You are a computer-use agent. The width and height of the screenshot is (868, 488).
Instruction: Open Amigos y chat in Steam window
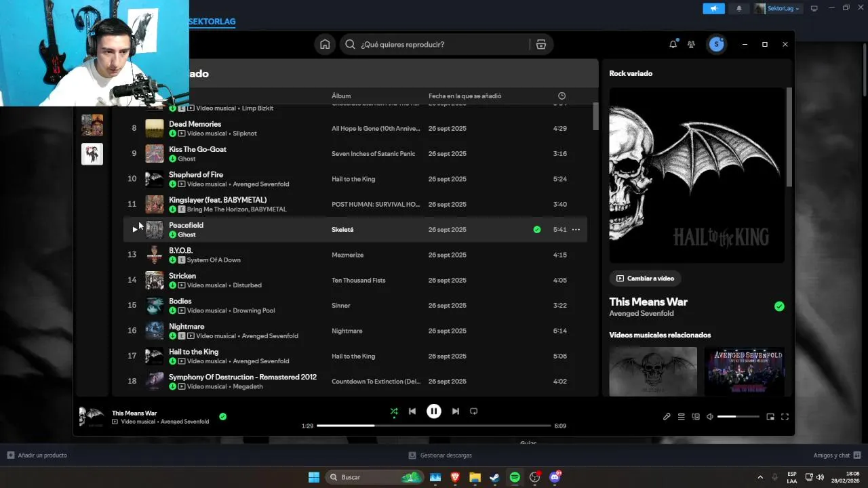coord(837,455)
